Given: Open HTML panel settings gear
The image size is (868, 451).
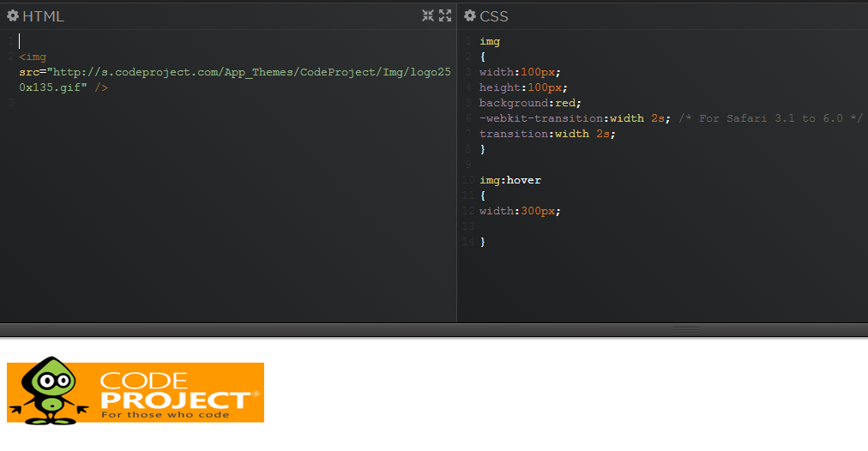Looking at the screenshot, I should coord(13,16).
